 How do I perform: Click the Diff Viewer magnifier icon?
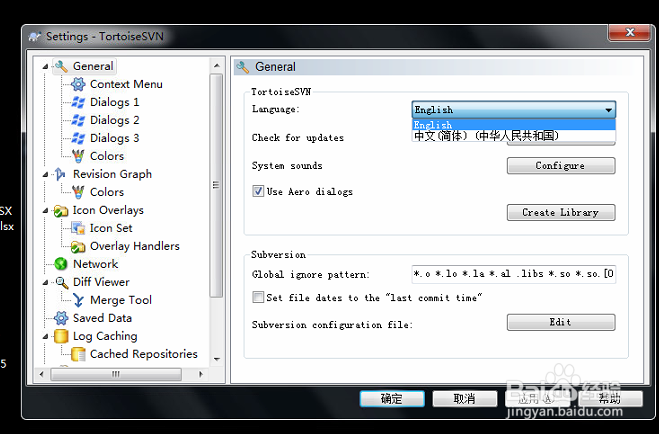click(62, 282)
